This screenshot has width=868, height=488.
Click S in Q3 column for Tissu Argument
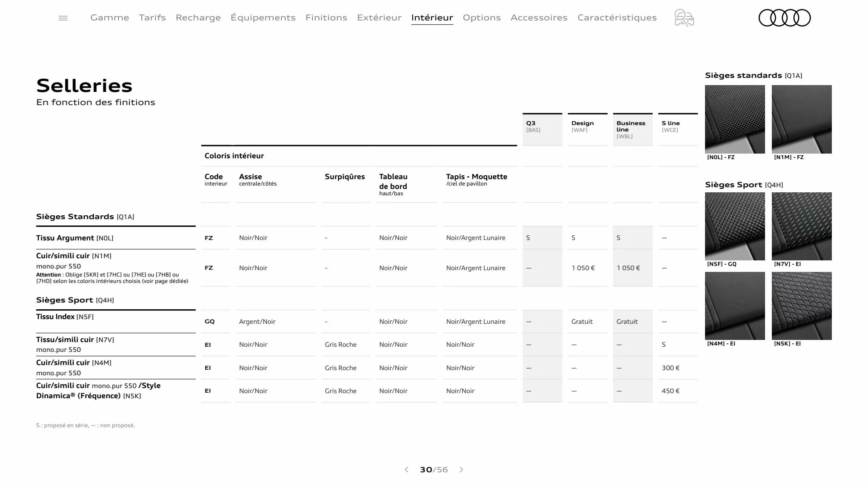coord(528,238)
